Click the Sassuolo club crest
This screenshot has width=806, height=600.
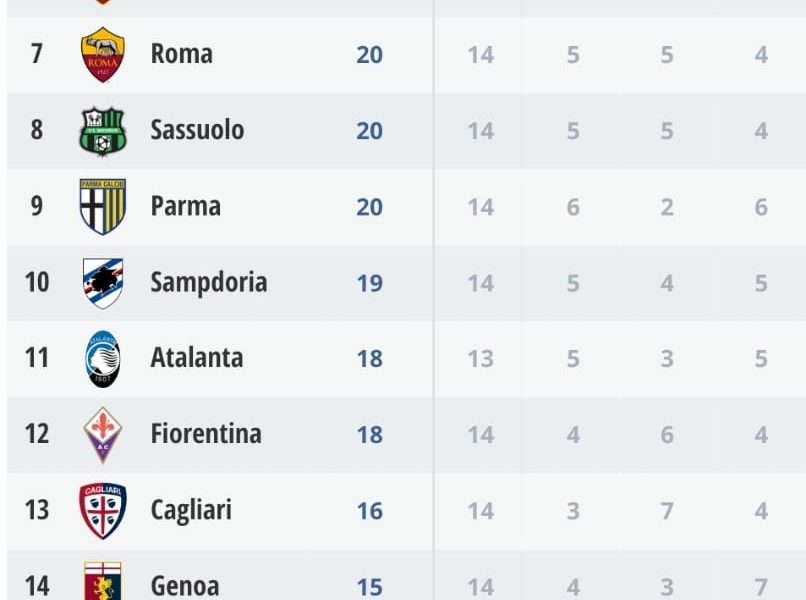click(x=103, y=130)
